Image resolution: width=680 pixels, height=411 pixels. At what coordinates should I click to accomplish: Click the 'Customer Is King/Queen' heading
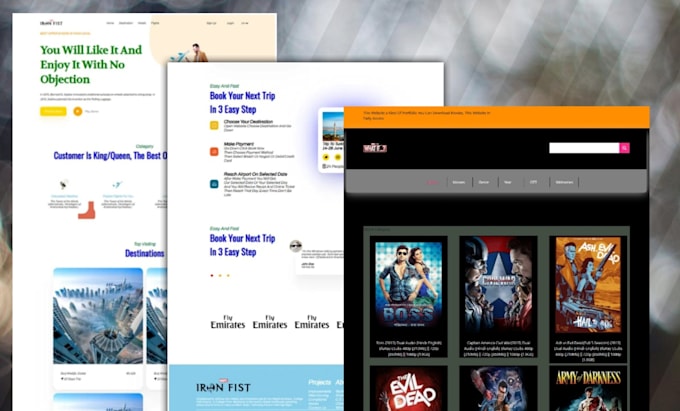point(110,156)
